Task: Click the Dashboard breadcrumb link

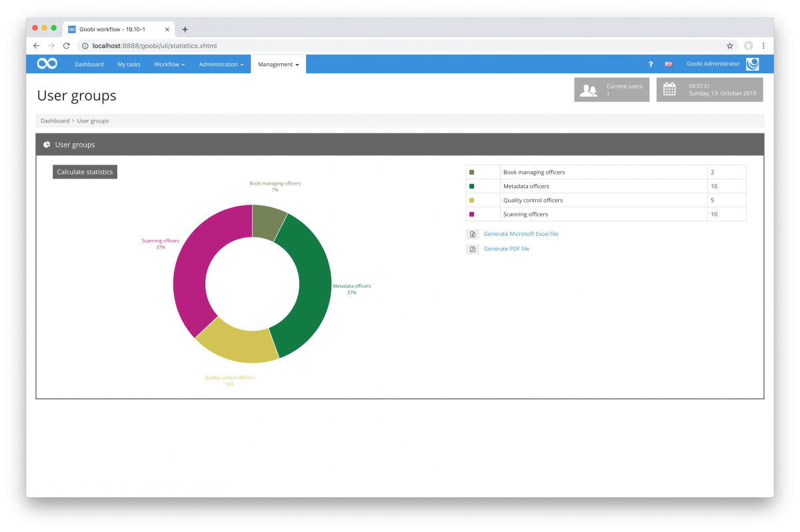Action: (x=54, y=121)
